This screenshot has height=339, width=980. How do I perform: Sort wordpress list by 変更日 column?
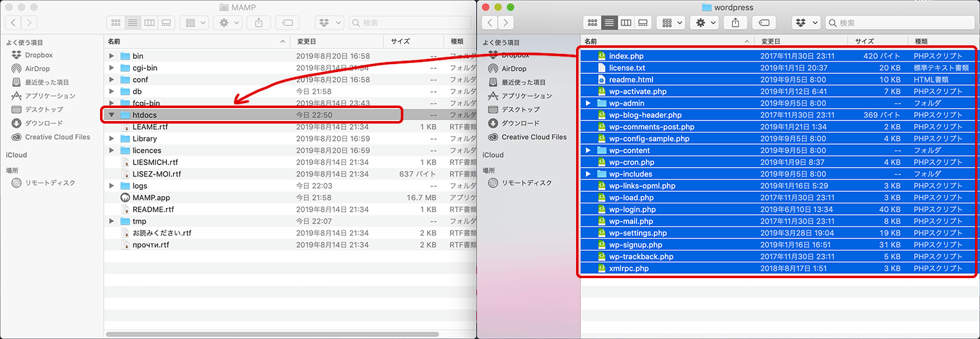[x=801, y=42]
